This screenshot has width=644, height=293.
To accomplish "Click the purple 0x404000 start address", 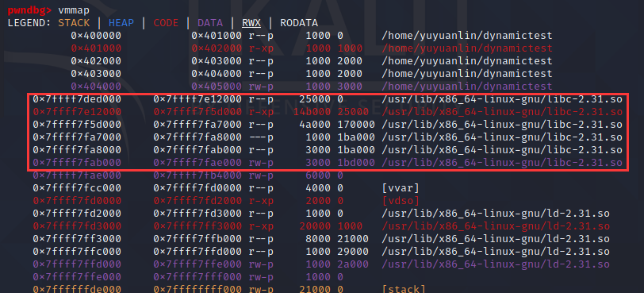I will pos(96,87).
